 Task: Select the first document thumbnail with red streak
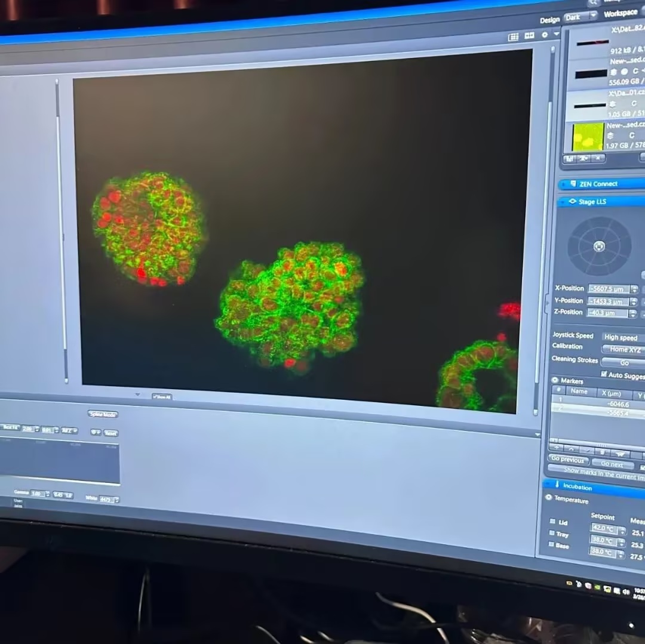(x=592, y=42)
